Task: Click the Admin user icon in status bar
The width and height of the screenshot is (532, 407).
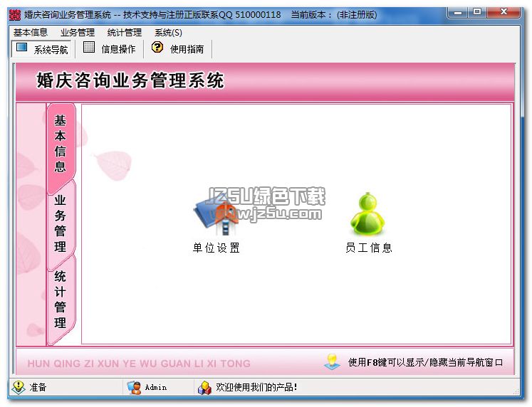Action: (x=135, y=387)
